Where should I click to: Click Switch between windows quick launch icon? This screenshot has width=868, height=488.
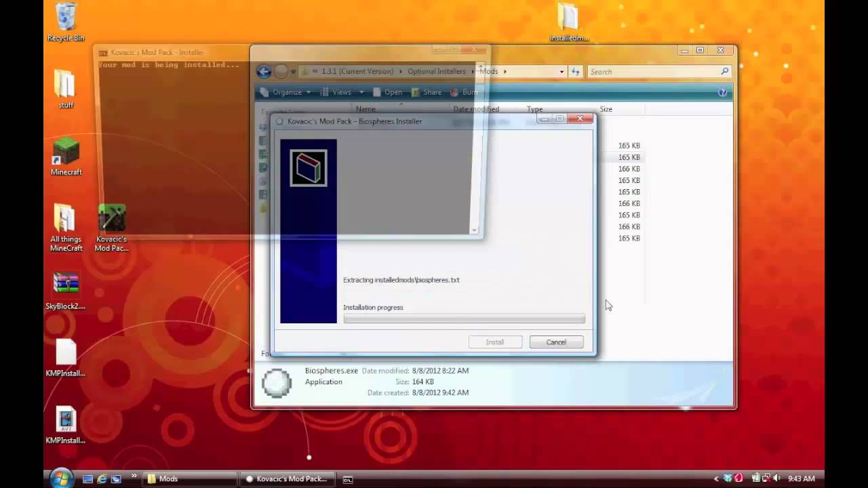116,479
